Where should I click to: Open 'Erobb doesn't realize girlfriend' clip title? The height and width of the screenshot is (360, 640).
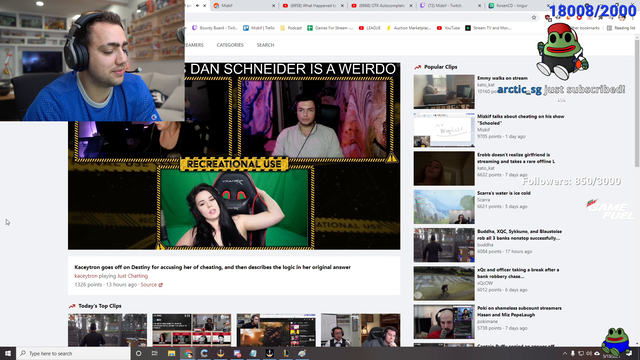point(516,158)
